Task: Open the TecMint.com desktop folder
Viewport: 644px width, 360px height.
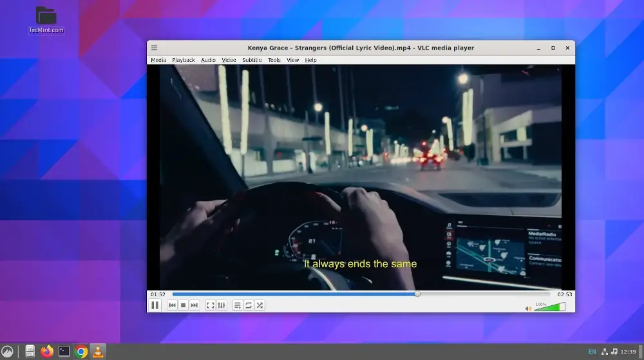Action: tap(46, 20)
